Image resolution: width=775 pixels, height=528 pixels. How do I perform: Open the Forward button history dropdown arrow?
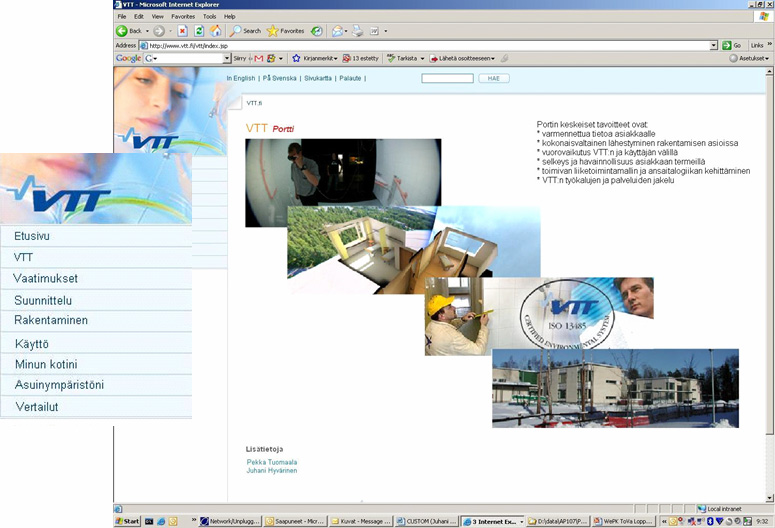click(x=171, y=31)
